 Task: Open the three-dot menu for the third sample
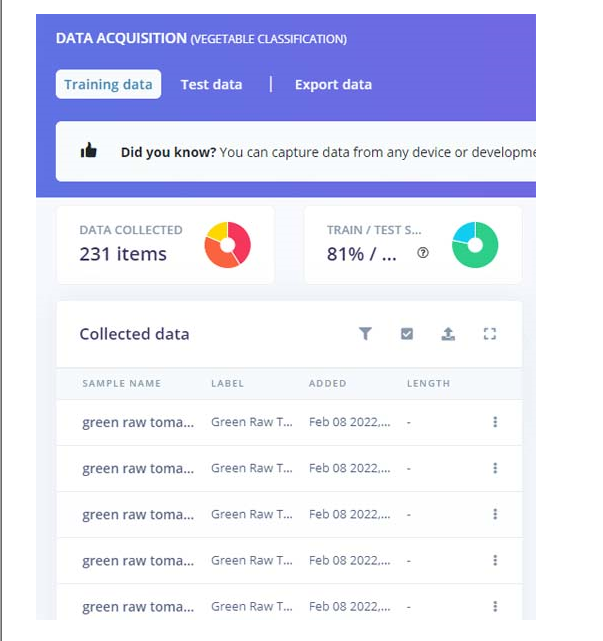coord(495,515)
